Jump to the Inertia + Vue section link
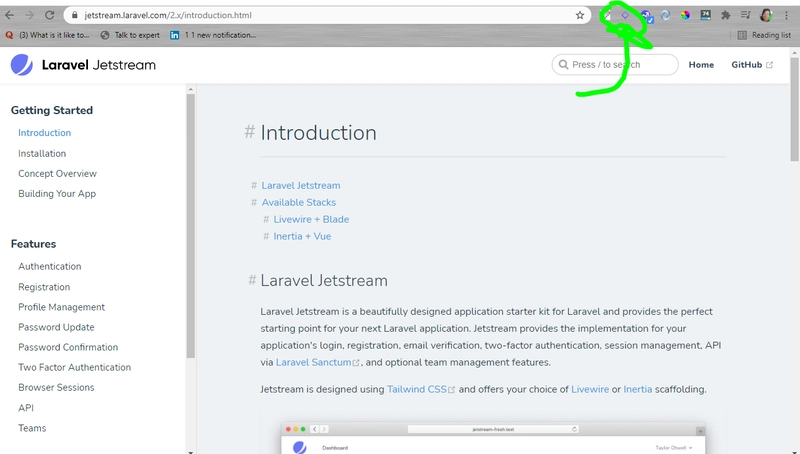This screenshot has height=454, width=800. [302, 236]
